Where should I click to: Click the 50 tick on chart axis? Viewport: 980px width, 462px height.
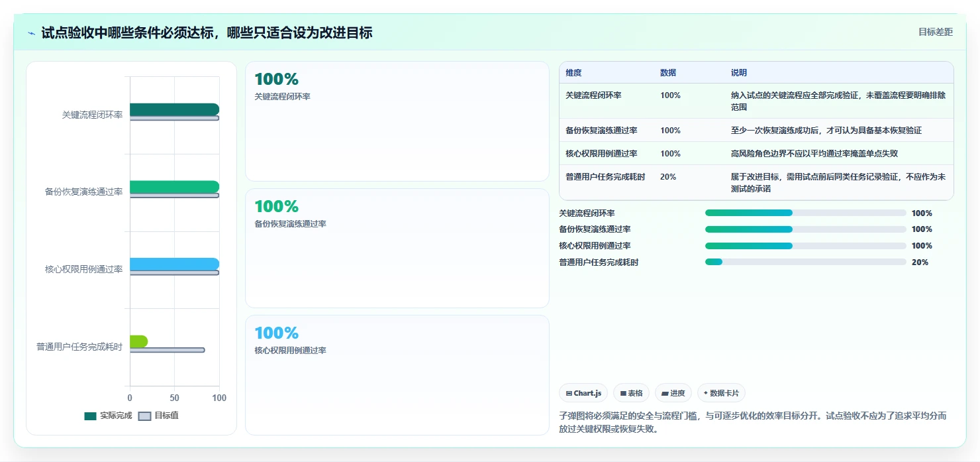pos(174,398)
